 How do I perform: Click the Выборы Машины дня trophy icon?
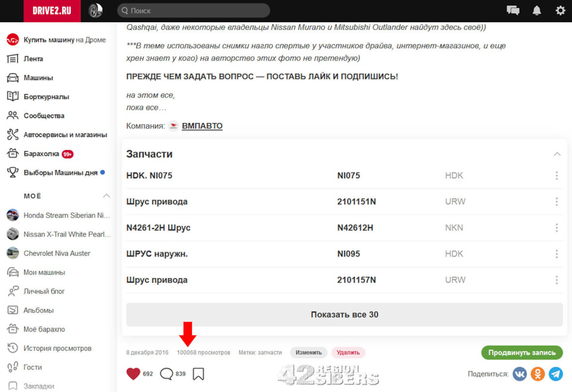[x=13, y=173]
